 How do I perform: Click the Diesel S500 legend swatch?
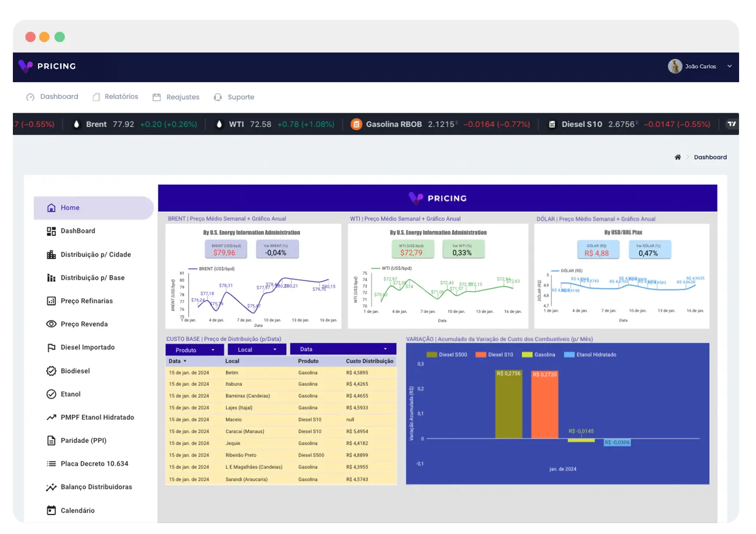point(431,355)
